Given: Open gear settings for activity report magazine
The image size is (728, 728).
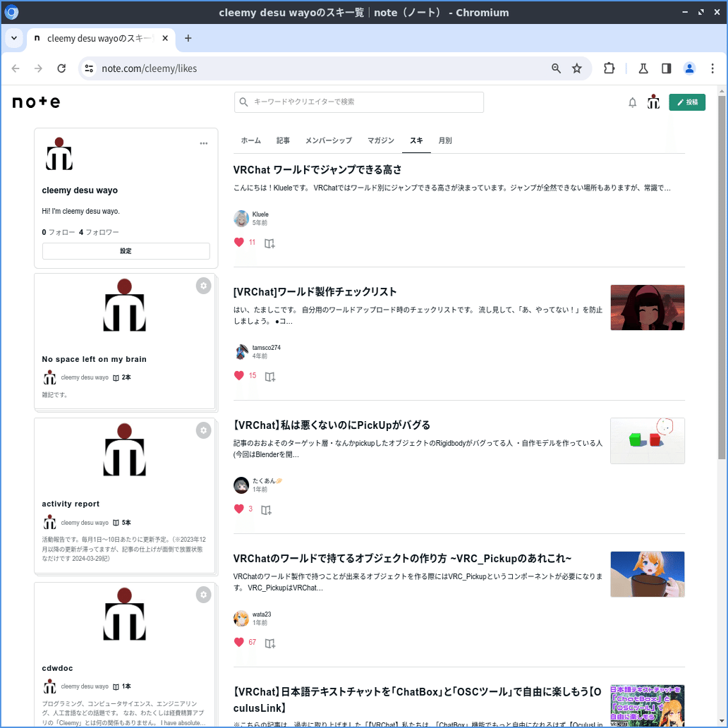Looking at the screenshot, I should click(203, 430).
